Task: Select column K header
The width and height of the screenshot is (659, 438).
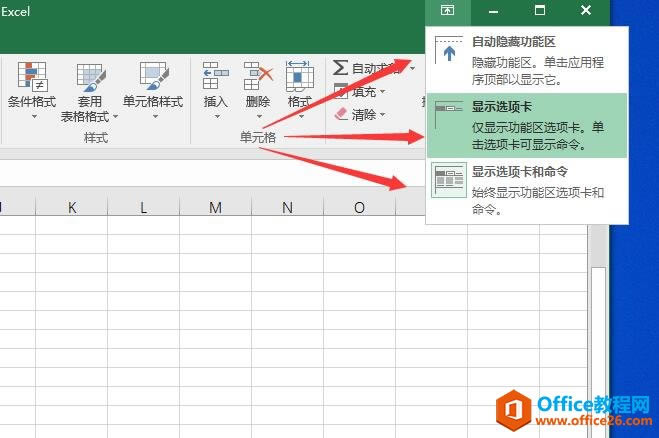Action: (x=72, y=207)
